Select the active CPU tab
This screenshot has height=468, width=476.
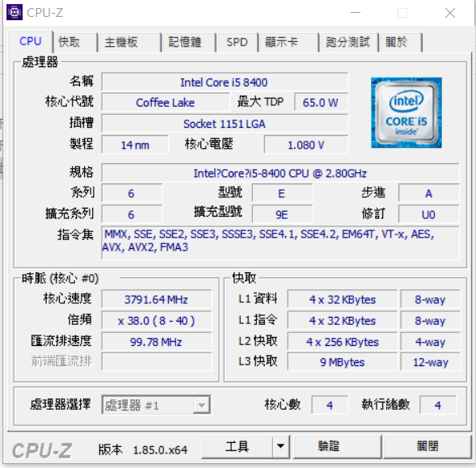coord(31,41)
